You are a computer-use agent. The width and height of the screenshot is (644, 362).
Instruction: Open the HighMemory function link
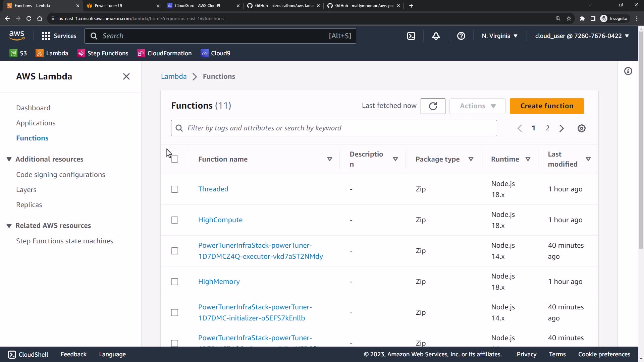tap(219, 282)
